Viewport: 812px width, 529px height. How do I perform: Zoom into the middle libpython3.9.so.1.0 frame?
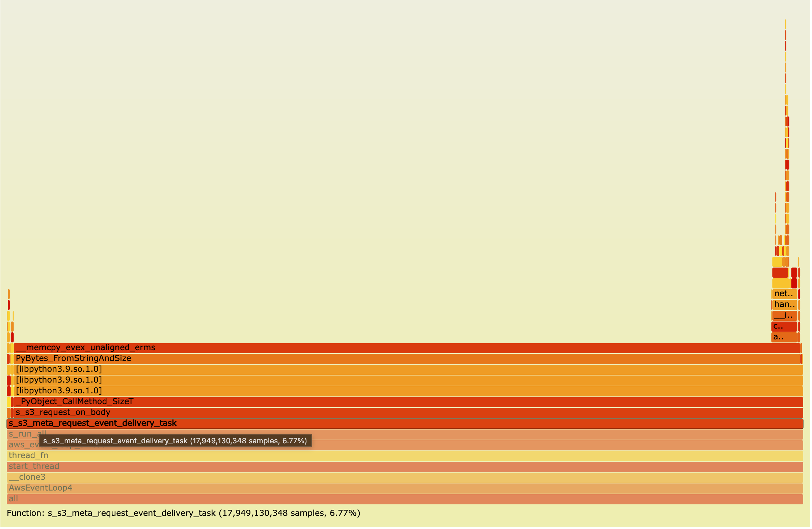point(409,380)
